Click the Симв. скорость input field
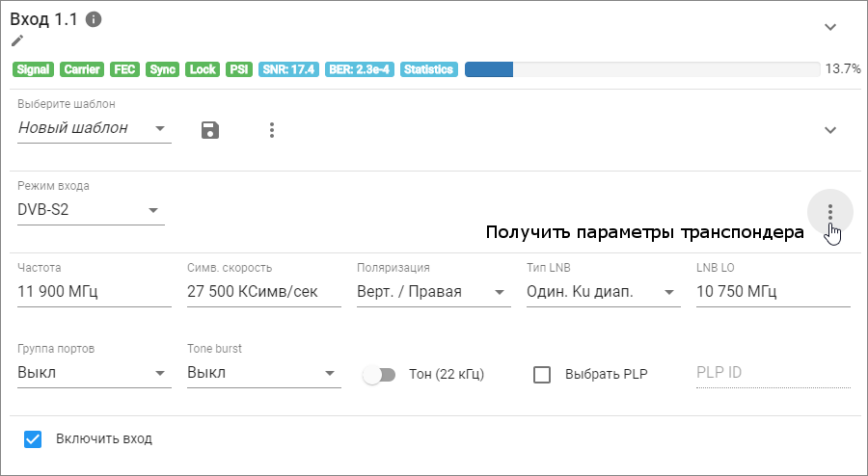 click(264, 292)
